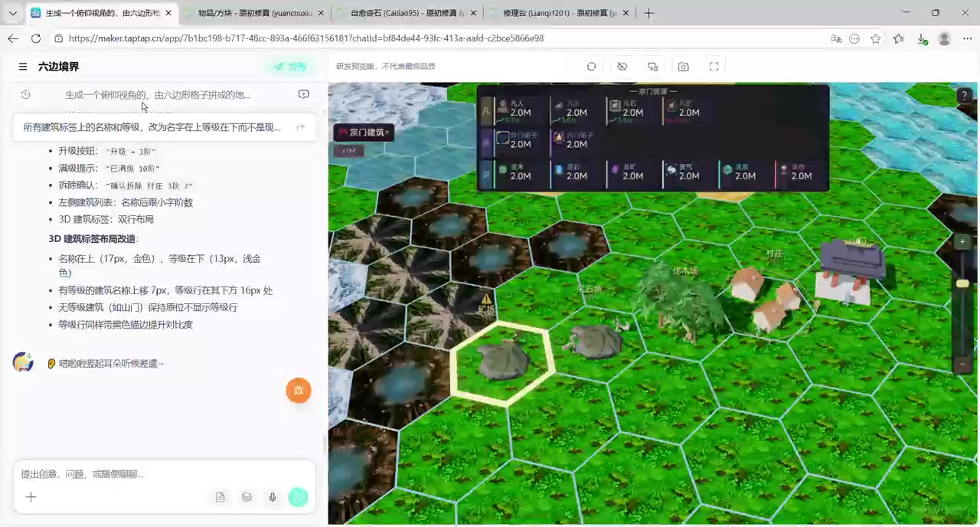Click the 发布 publish button
980x527 pixels.
(290, 67)
